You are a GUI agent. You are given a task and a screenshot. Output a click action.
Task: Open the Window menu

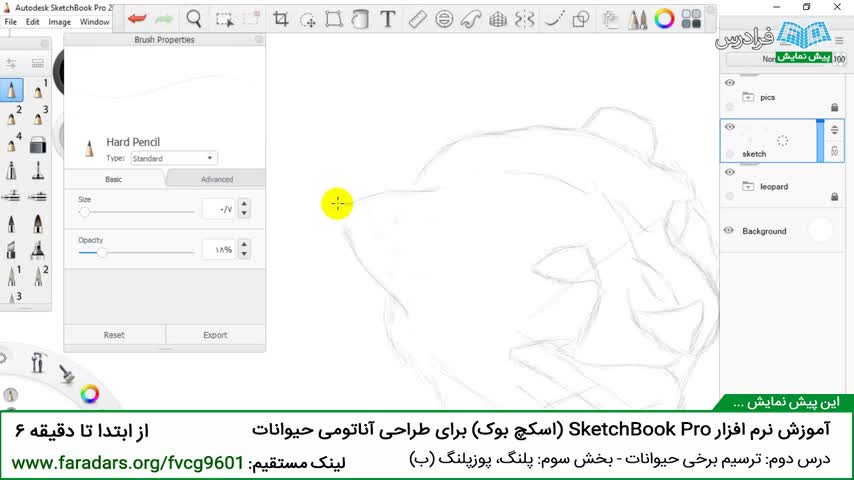pyautogui.click(x=94, y=22)
